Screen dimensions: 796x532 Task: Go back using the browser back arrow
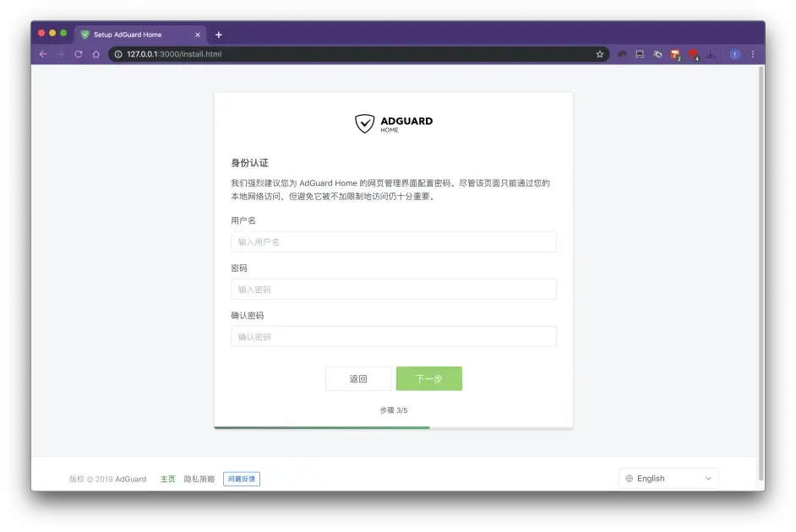tap(43, 54)
